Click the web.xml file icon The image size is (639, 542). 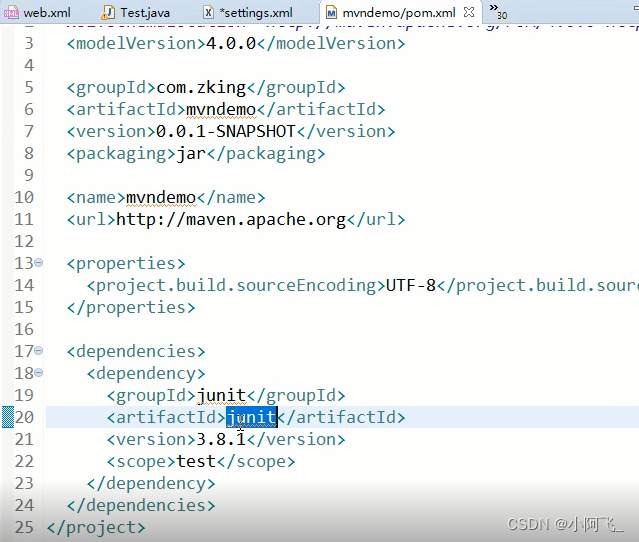tap(11, 13)
